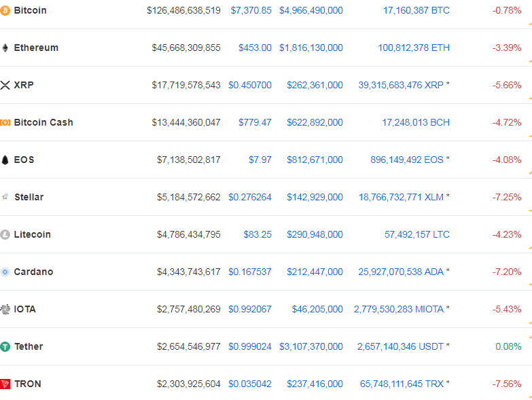Open the TRON coin page
The width and height of the screenshot is (532, 400).
[27, 384]
